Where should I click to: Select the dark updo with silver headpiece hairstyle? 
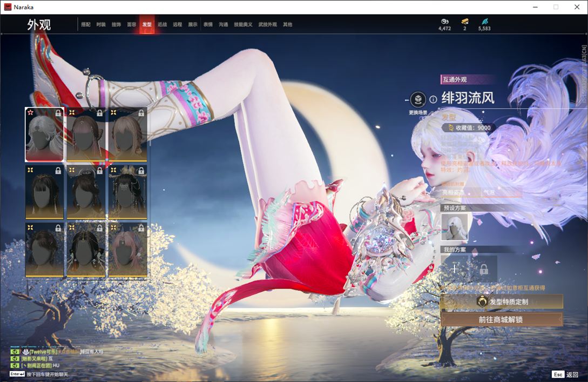point(86,192)
